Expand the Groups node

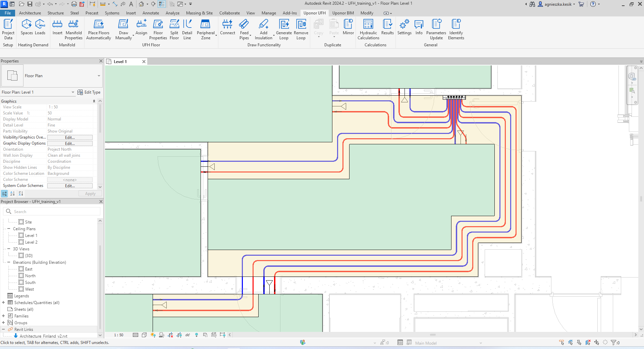(3, 323)
